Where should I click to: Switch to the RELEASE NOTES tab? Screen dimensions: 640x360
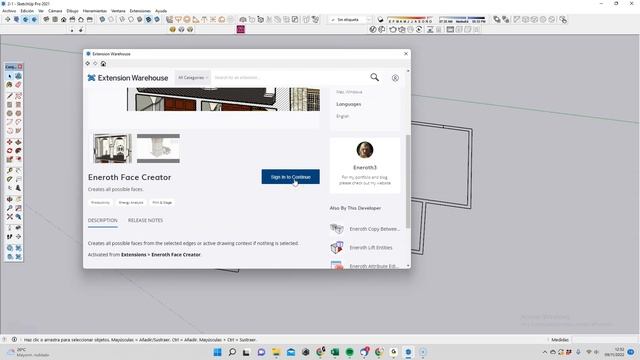click(x=145, y=220)
